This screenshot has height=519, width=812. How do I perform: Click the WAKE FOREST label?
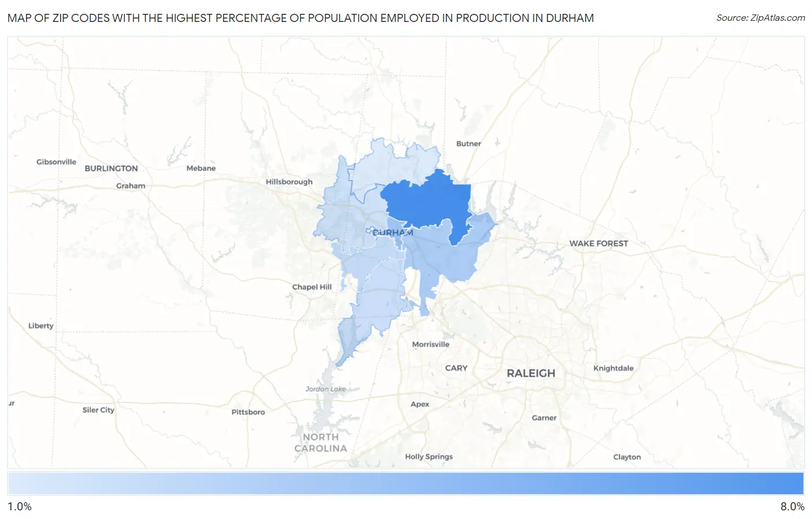598,243
